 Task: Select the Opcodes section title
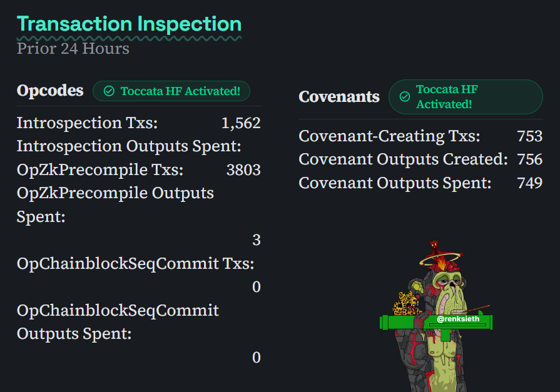click(x=50, y=91)
